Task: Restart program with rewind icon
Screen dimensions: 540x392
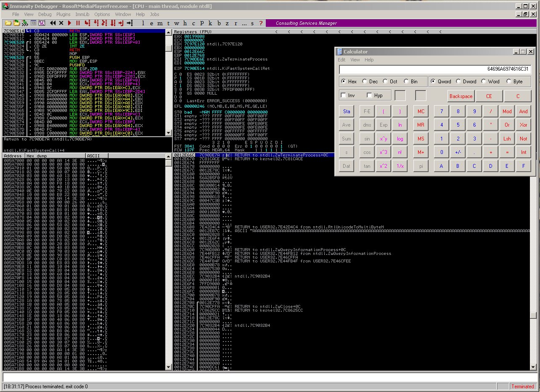Action: pos(53,23)
